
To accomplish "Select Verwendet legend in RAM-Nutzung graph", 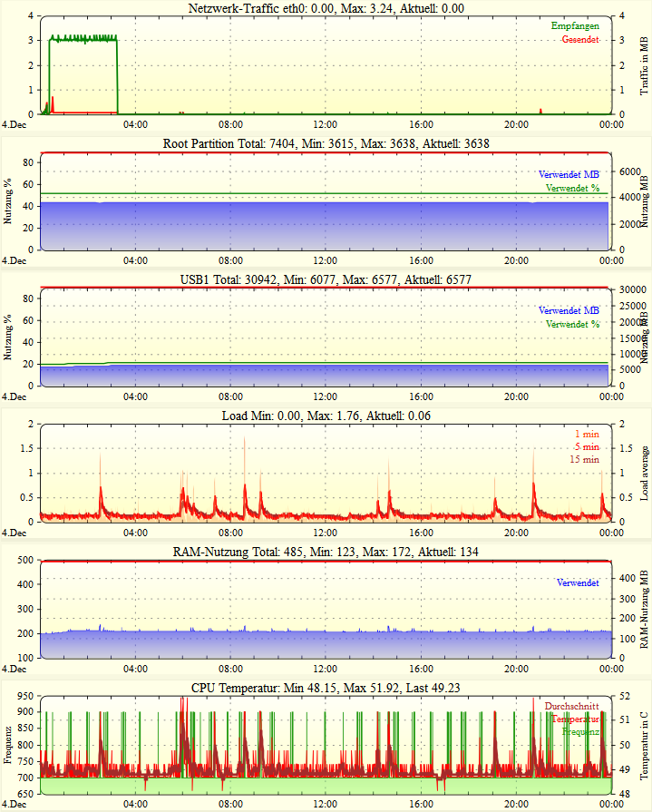I will (578, 582).
